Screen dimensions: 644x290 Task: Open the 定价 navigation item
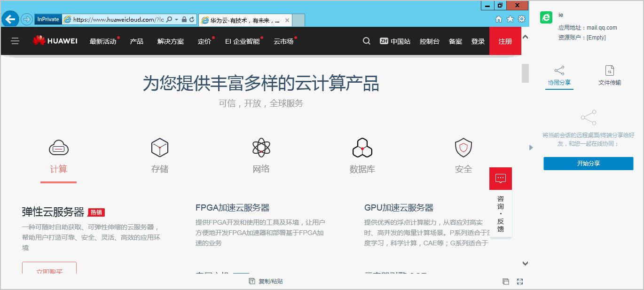[x=204, y=41]
